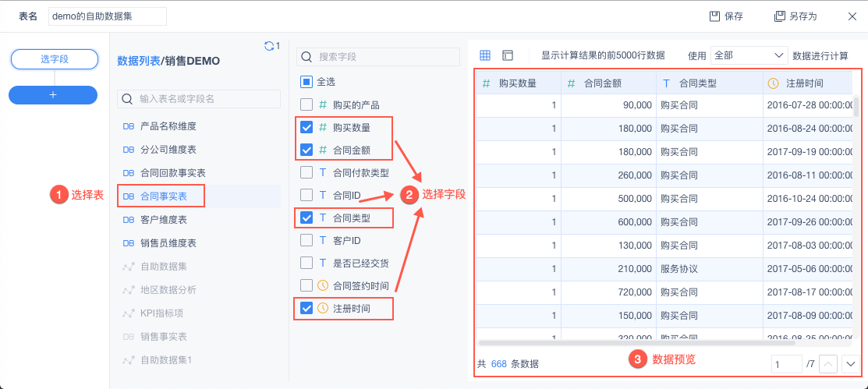Click the refresh icon above the data list
868x389 pixels.
pyautogui.click(x=269, y=46)
